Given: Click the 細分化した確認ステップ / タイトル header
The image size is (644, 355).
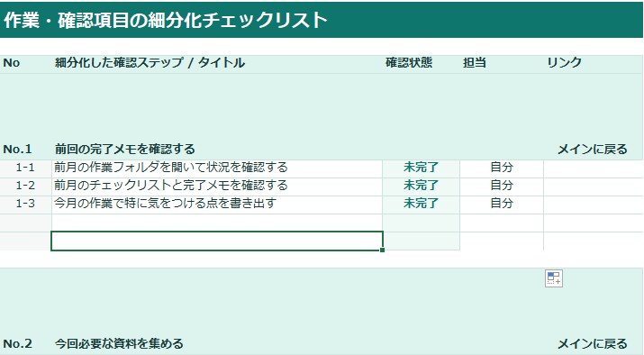Looking at the screenshot, I should tap(150, 62).
